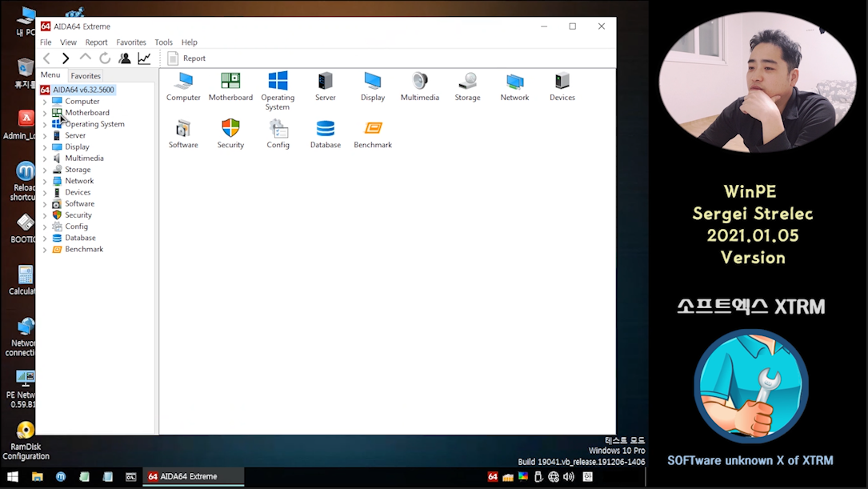This screenshot has width=868, height=489.
Task: Expand the Computer tree node
Action: point(45,102)
